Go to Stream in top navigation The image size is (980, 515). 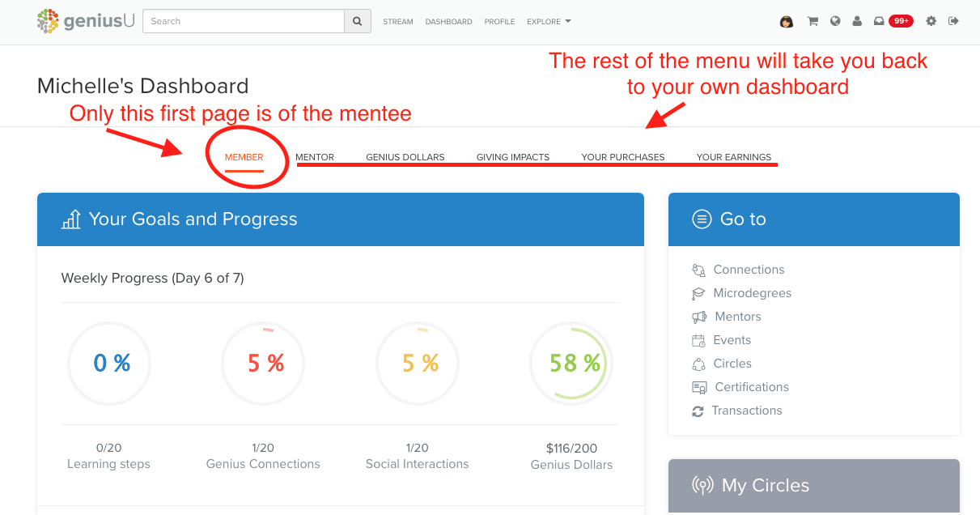pos(398,22)
